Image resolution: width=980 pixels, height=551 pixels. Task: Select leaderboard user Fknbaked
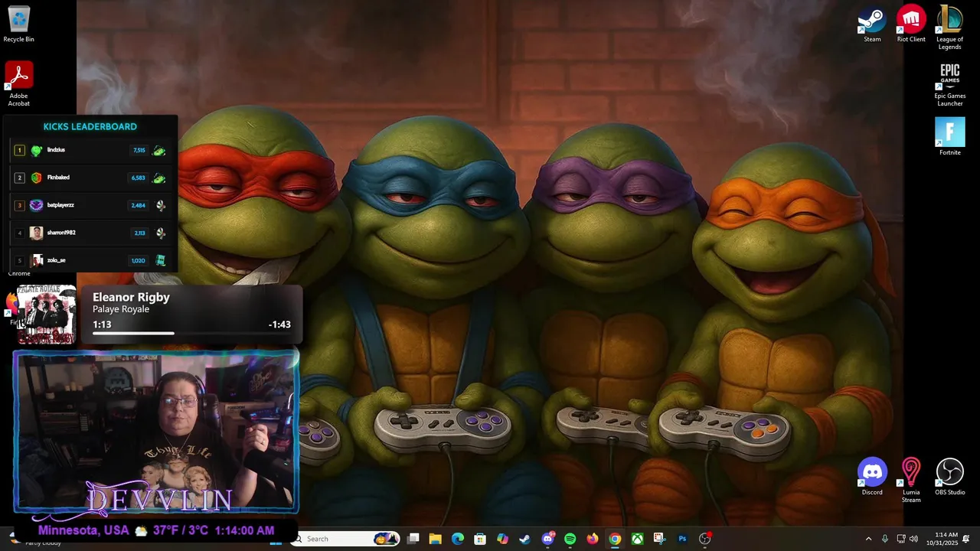58,178
